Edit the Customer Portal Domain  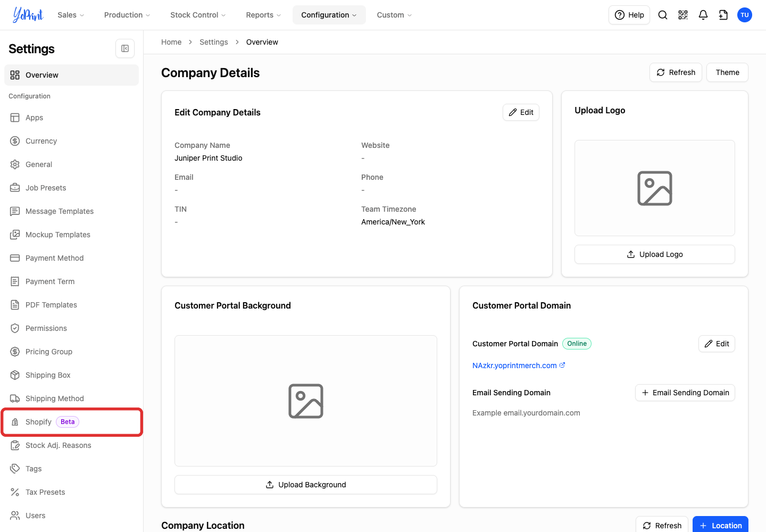tap(717, 344)
